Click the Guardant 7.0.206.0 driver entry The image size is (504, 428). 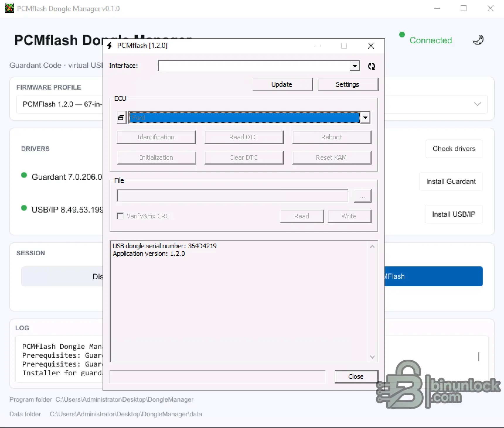click(x=67, y=177)
